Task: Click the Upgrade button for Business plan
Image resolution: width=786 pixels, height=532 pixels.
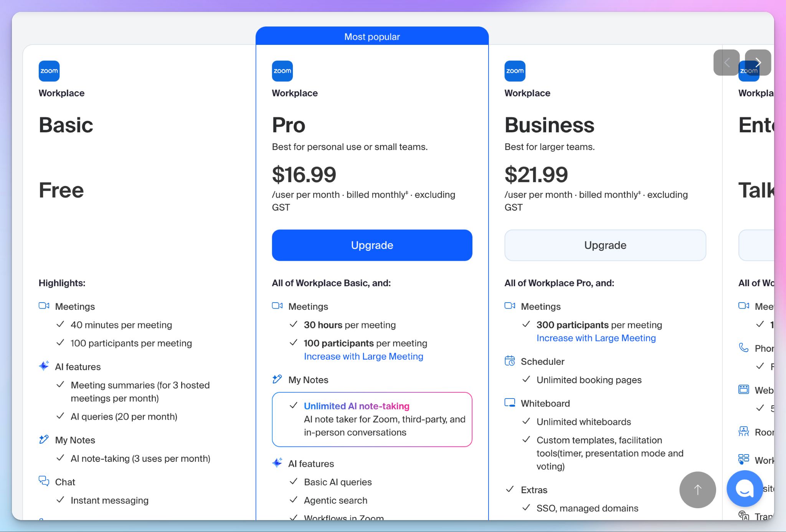Action: [605, 245]
